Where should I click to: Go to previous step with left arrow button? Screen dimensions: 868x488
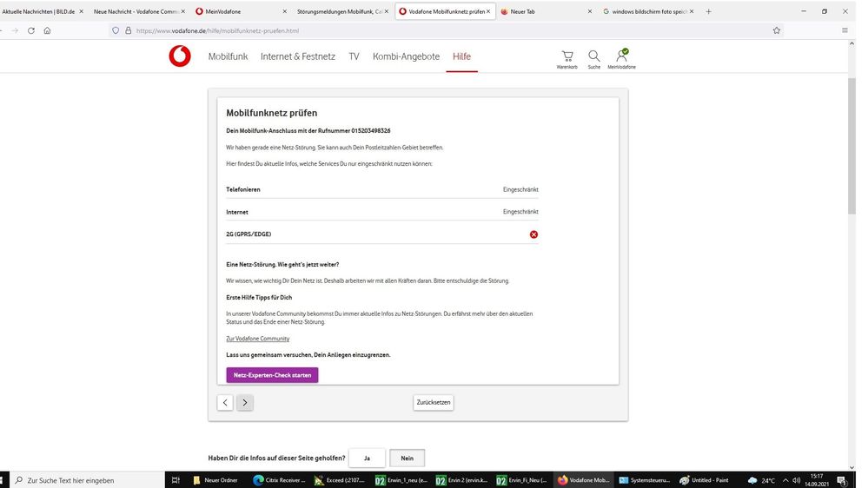pos(225,403)
